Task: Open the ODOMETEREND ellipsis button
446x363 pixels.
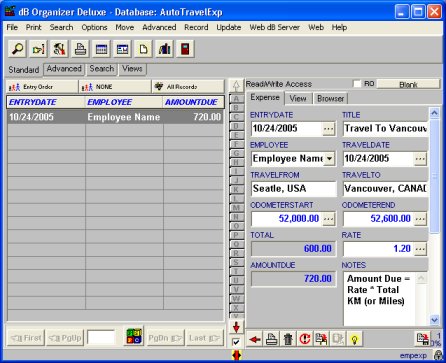Action: click(420, 219)
